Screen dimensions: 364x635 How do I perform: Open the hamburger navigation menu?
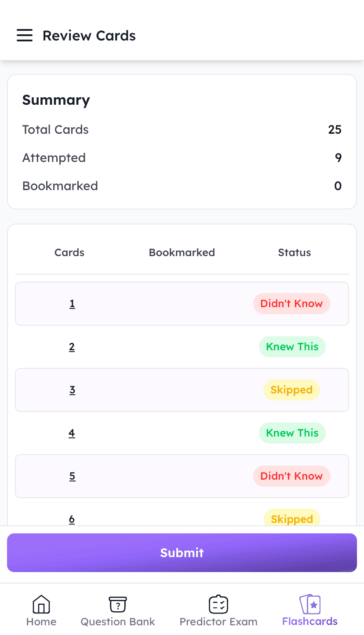[25, 35]
